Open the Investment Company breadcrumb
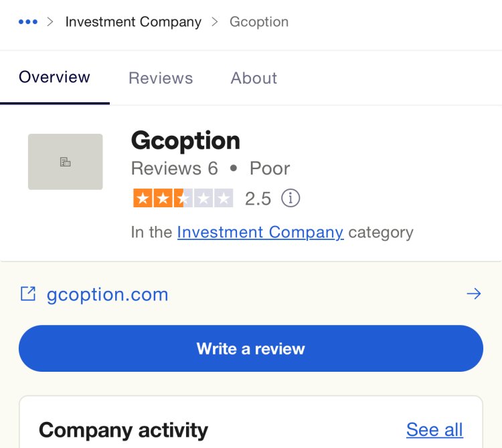 coord(133,22)
